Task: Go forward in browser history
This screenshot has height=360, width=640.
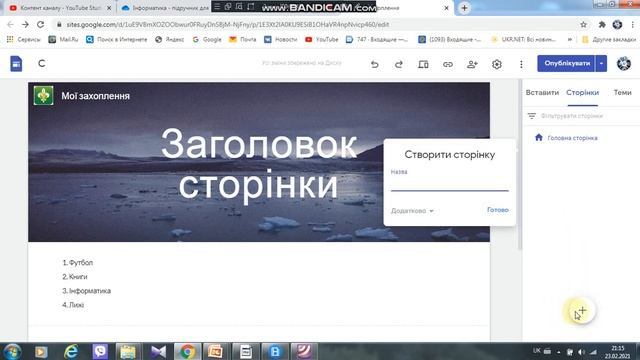Action: [x=25, y=24]
